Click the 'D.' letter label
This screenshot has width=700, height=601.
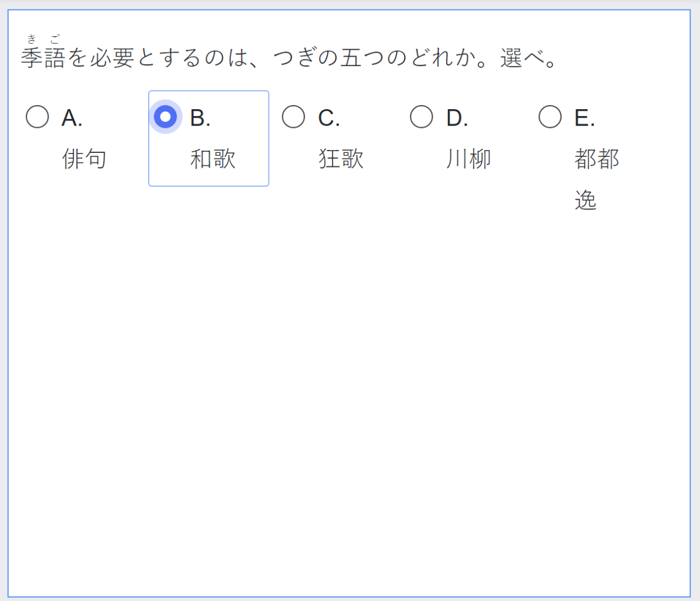457,118
